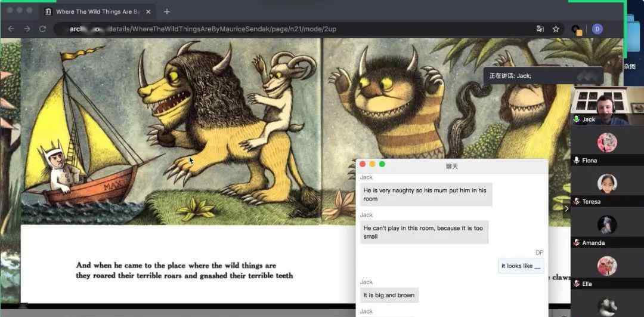The width and height of the screenshot is (644, 317).
Task: Click Teresa's muted microphone icon
Action: pyautogui.click(x=576, y=201)
